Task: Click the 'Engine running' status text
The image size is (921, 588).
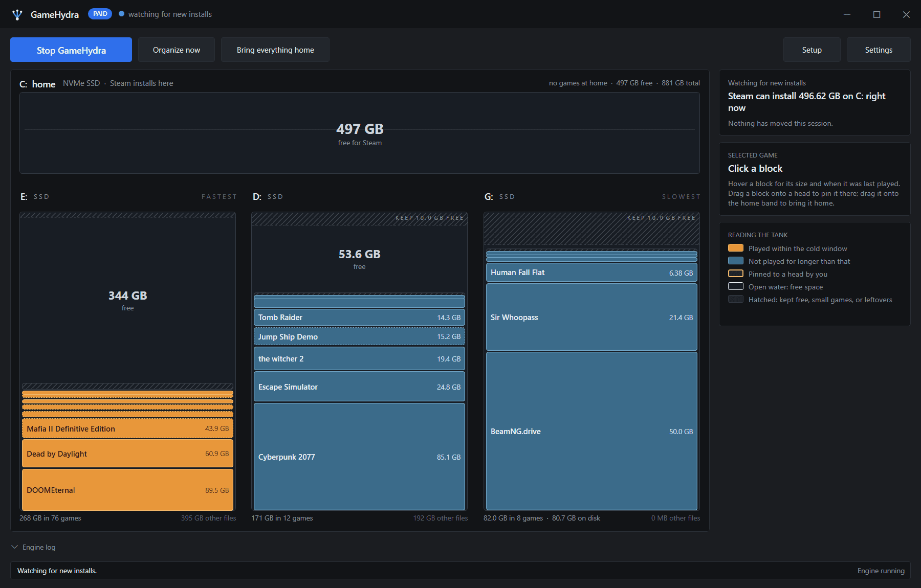Action: pyautogui.click(x=881, y=571)
